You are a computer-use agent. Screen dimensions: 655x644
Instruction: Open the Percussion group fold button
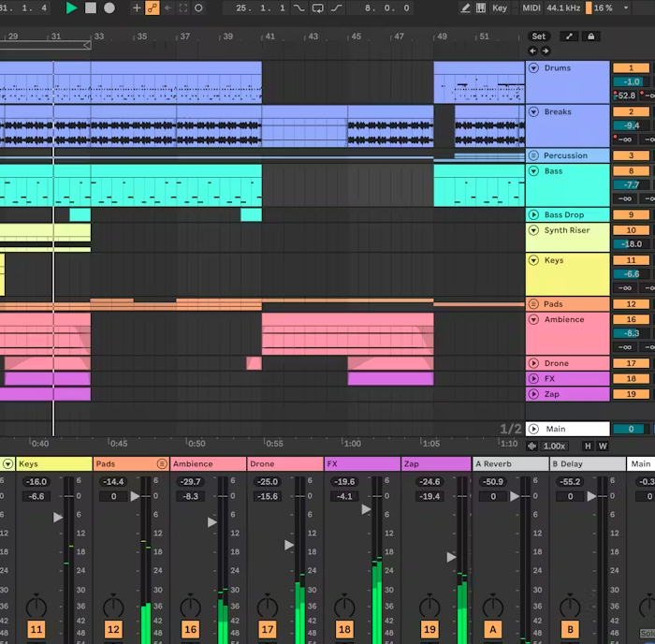(x=534, y=155)
